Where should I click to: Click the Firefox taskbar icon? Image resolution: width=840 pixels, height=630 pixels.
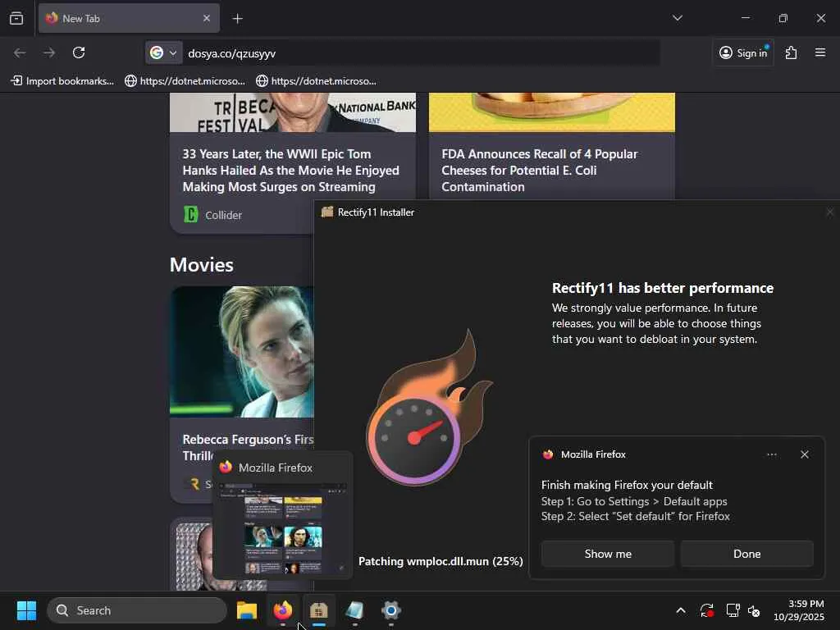point(283,610)
